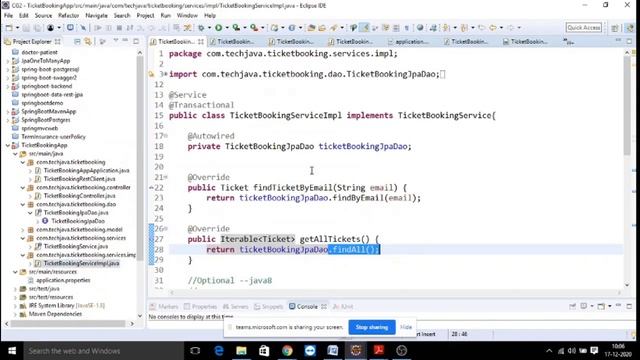The width and height of the screenshot is (640, 360).
Task: Click the Back navigation arrow icon
Action: point(493,28)
